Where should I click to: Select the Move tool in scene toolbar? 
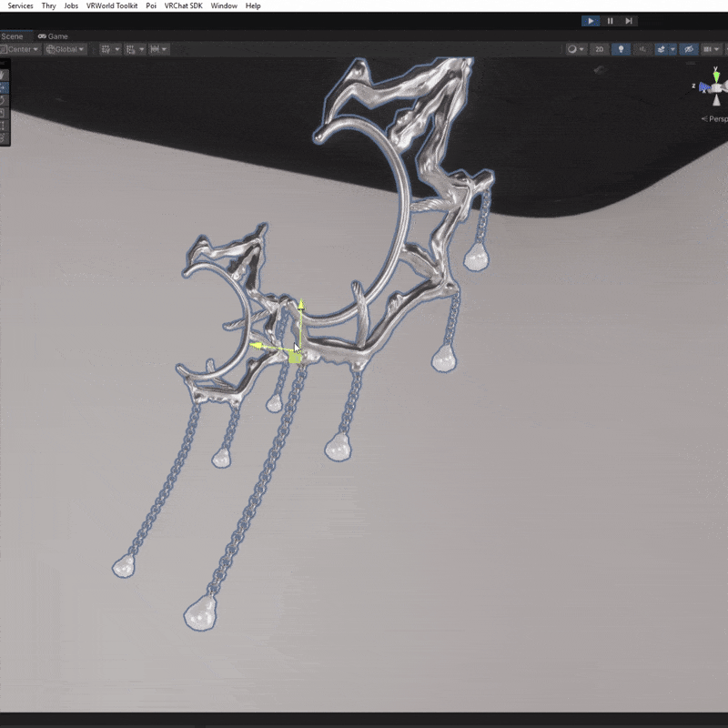coord(3,88)
